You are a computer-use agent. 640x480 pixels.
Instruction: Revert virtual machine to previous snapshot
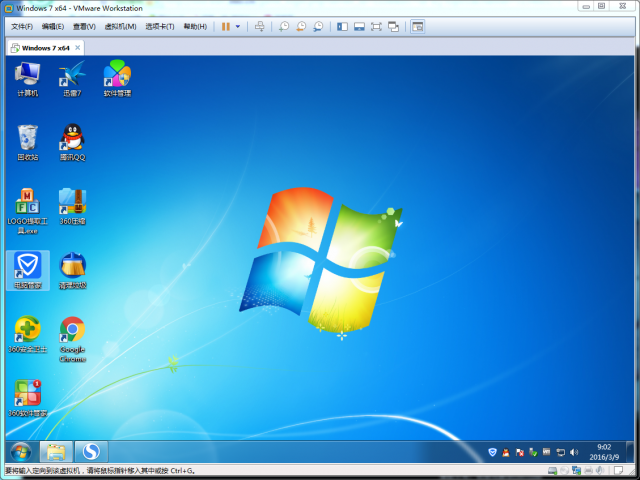coord(301,27)
